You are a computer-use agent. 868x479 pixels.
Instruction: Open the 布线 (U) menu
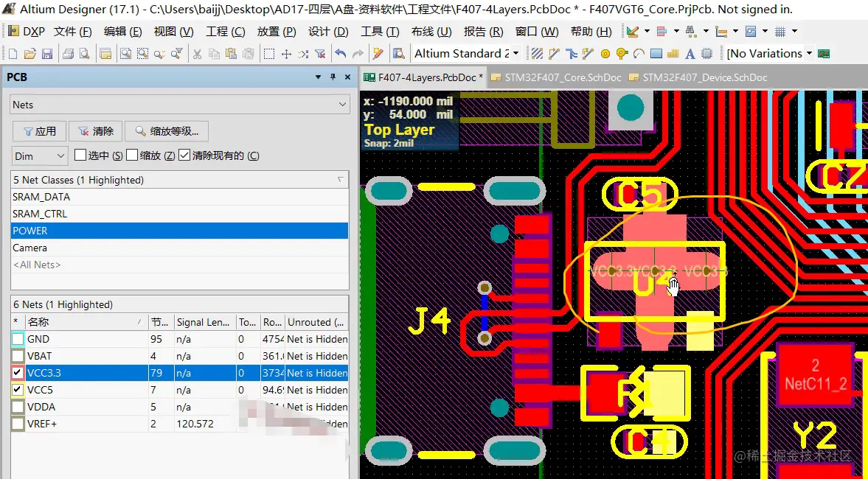click(x=431, y=32)
